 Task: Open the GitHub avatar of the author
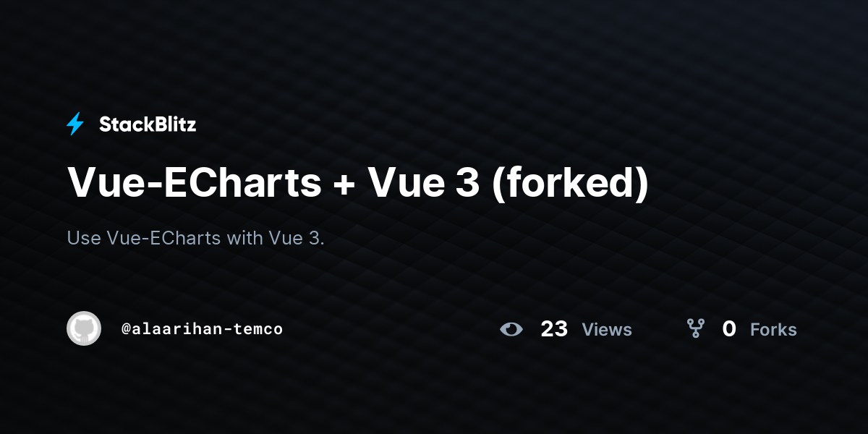pos(84,328)
